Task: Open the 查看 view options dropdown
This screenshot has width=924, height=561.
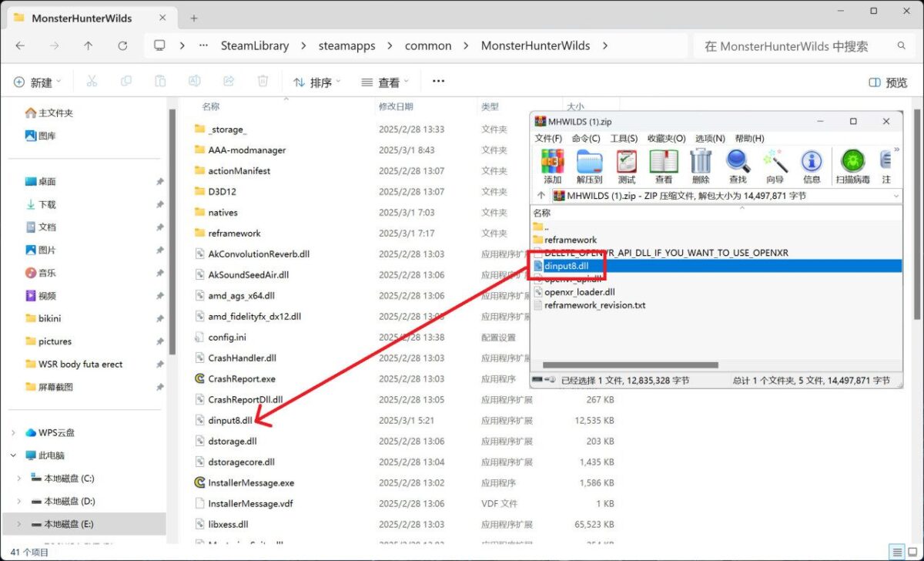Action: click(x=383, y=81)
